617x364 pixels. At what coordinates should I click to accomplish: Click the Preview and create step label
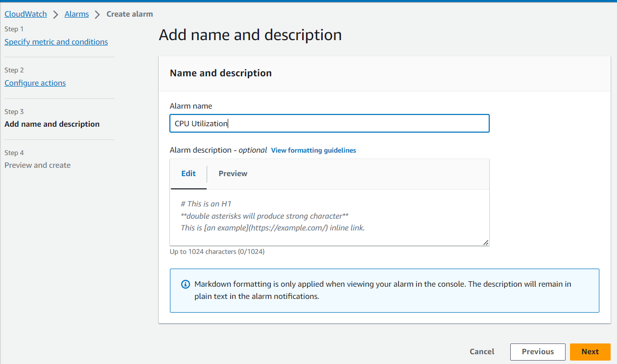[38, 165]
